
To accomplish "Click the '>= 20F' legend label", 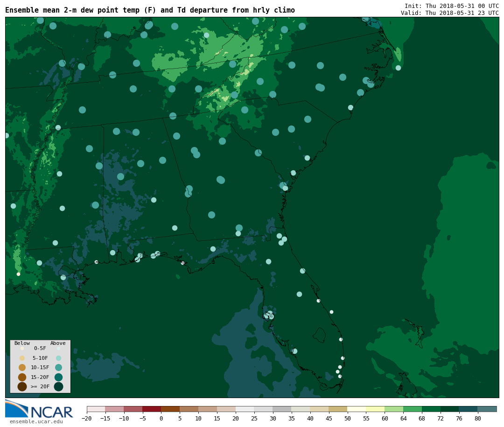I will [x=40, y=386].
